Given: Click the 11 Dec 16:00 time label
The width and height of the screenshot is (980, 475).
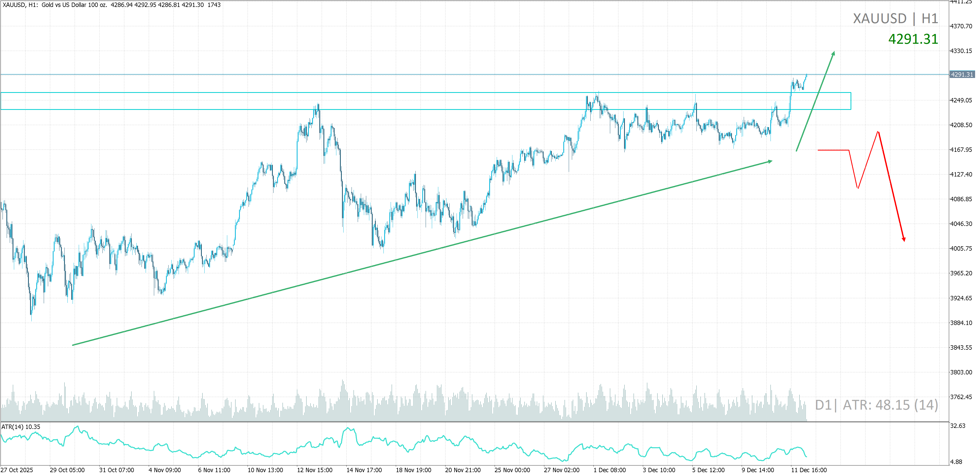Looking at the screenshot, I should coord(809,470).
